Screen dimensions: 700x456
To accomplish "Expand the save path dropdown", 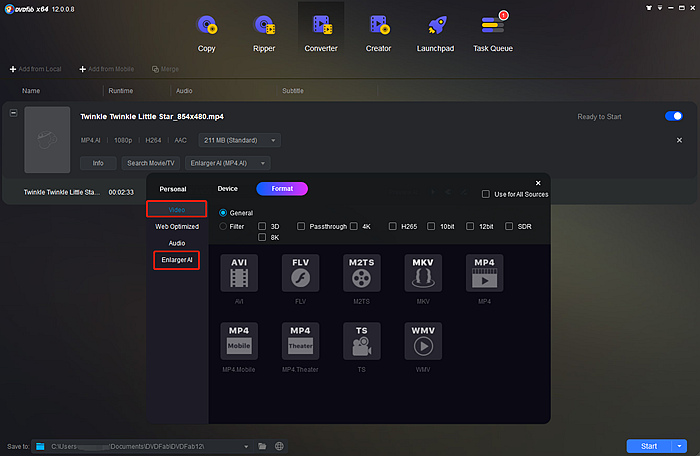I will [x=246, y=446].
